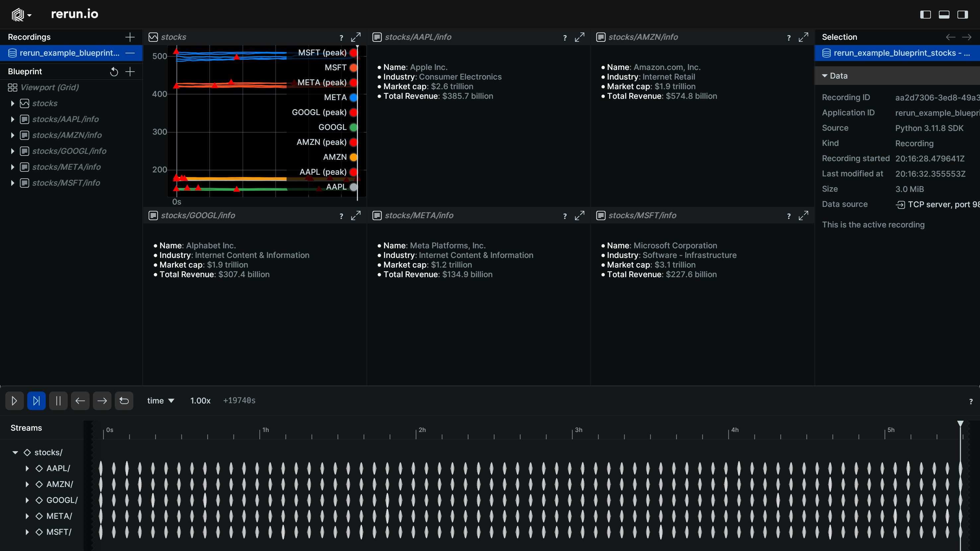Expand stocks/AMZN/info in blueprint tree
Image resolution: width=980 pixels, height=551 pixels.
[x=13, y=135]
